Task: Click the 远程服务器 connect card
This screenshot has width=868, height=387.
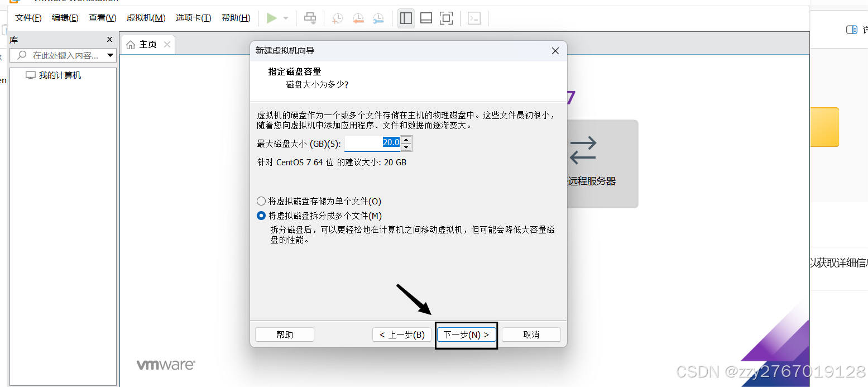Action: click(602, 164)
